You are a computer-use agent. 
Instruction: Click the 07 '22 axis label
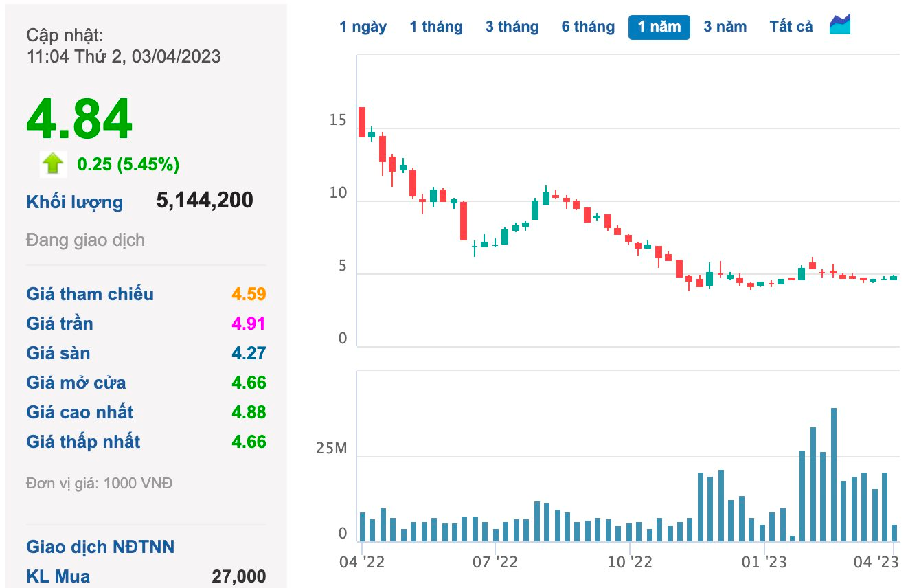pos(495,562)
